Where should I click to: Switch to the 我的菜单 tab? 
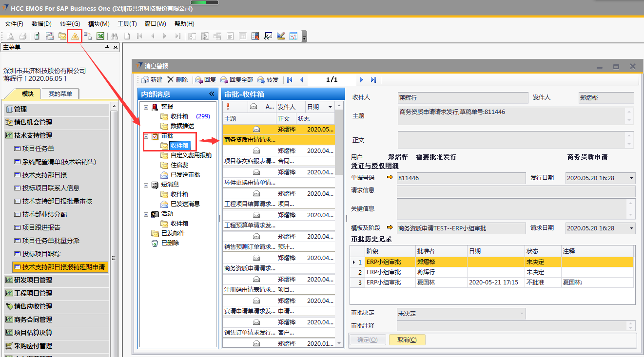click(x=60, y=94)
